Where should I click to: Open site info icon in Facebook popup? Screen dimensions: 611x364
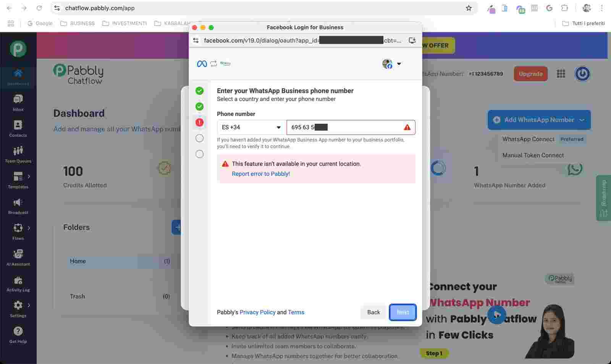pos(196,40)
